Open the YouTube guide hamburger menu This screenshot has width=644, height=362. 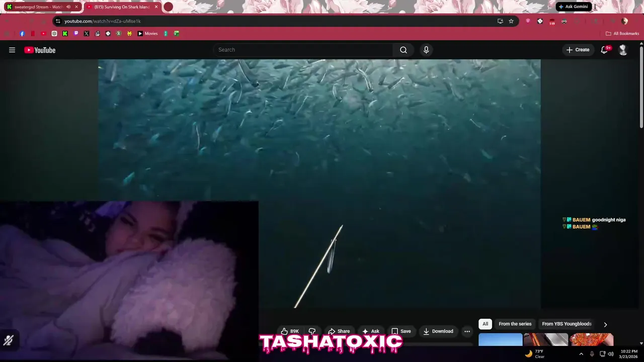[x=12, y=50]
